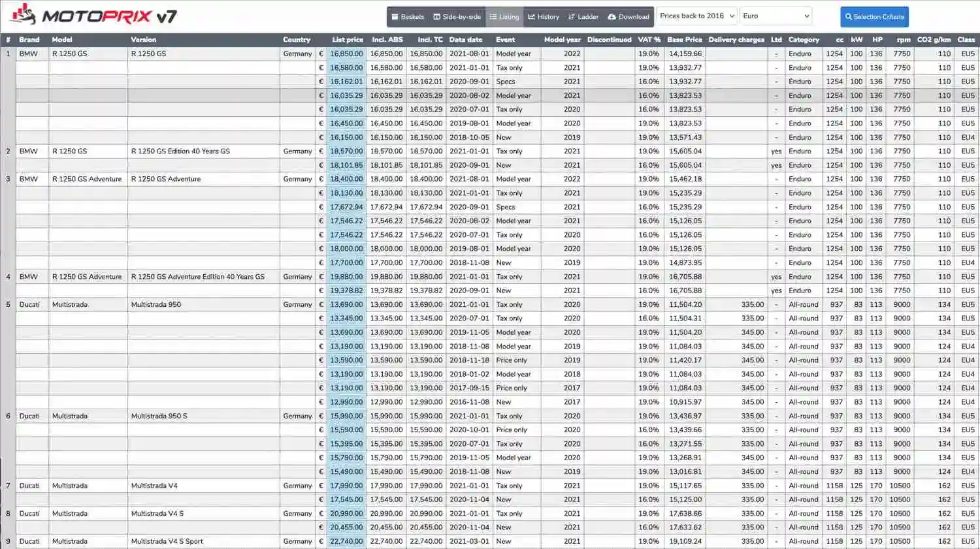Click base price 15,462.18
This screenshot has height=549, width=980.
coord(685,179)
